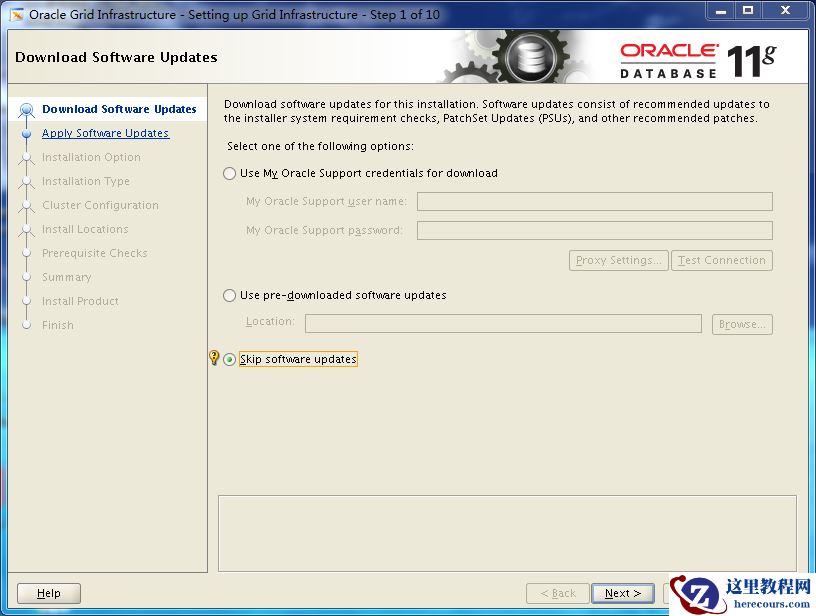Viewport: 816px width, 616px height.
Task: Open Proxy Settings dialog button
Action: point(619,261)
